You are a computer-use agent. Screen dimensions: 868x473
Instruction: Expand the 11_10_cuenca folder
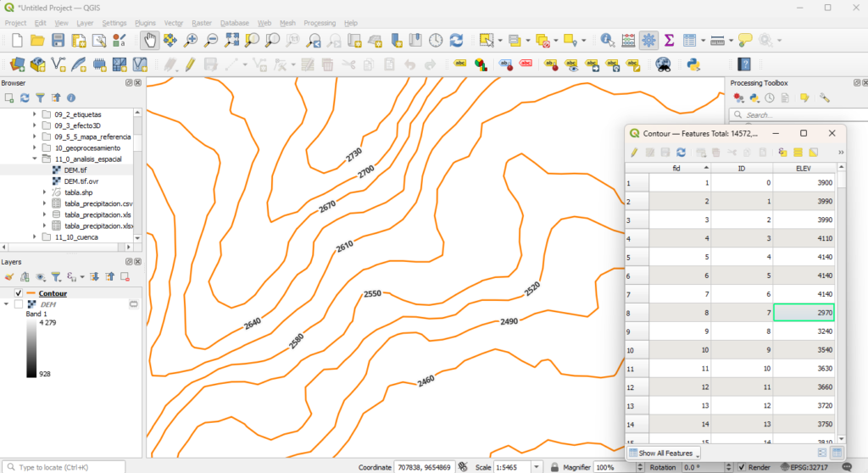pyautogui.click(x=35, y=237)
